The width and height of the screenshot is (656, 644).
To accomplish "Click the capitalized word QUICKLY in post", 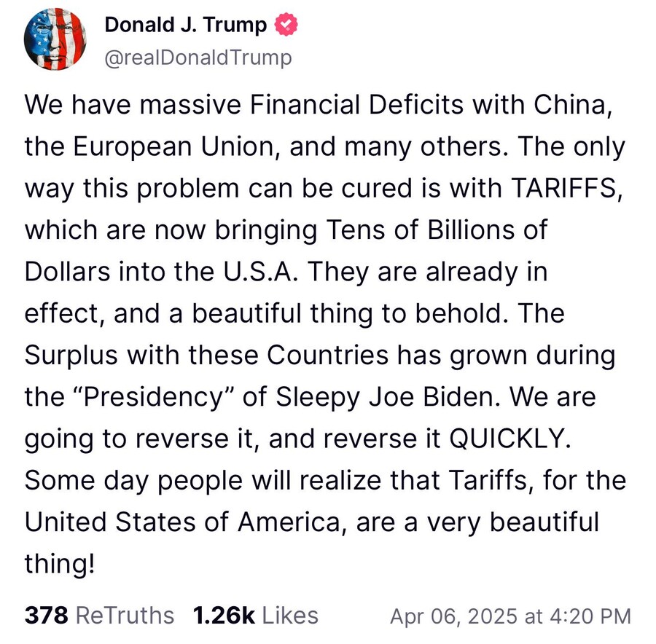I will pos(506,439).
